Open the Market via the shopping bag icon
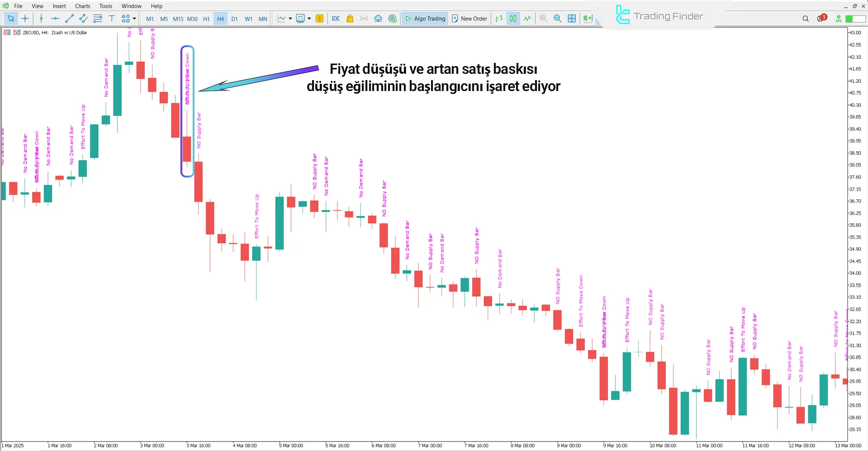 [x=350, y=19]
